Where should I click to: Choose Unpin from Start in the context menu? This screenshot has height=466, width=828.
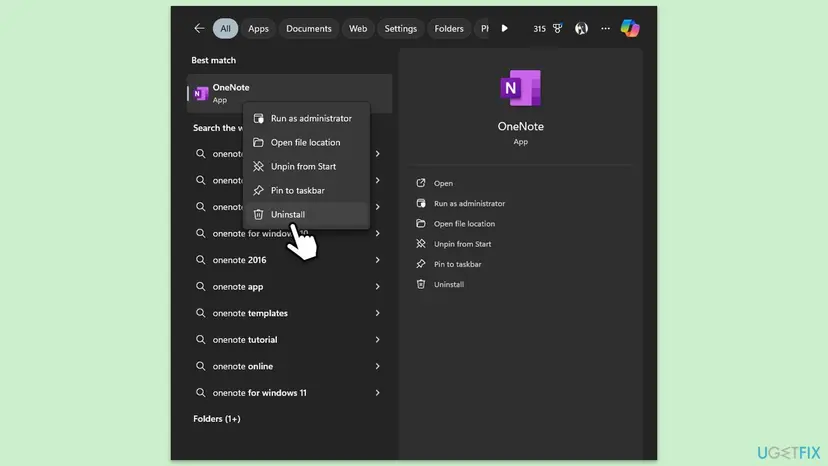click(x=306, y=166)
